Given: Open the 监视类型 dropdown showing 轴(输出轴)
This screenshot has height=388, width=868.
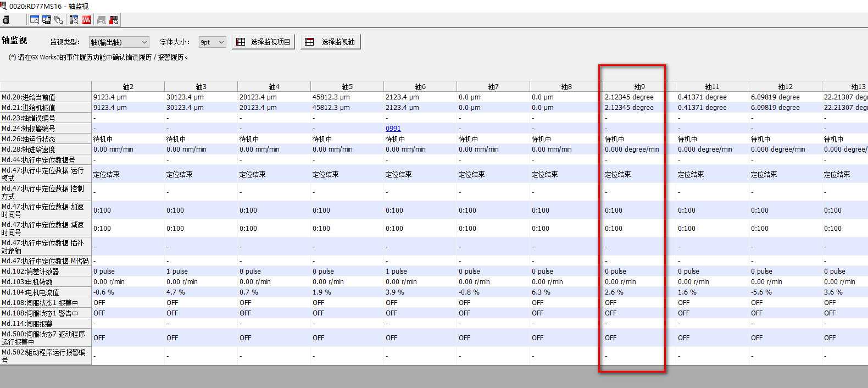Looking at the screenshot, I should pos(119,42).
